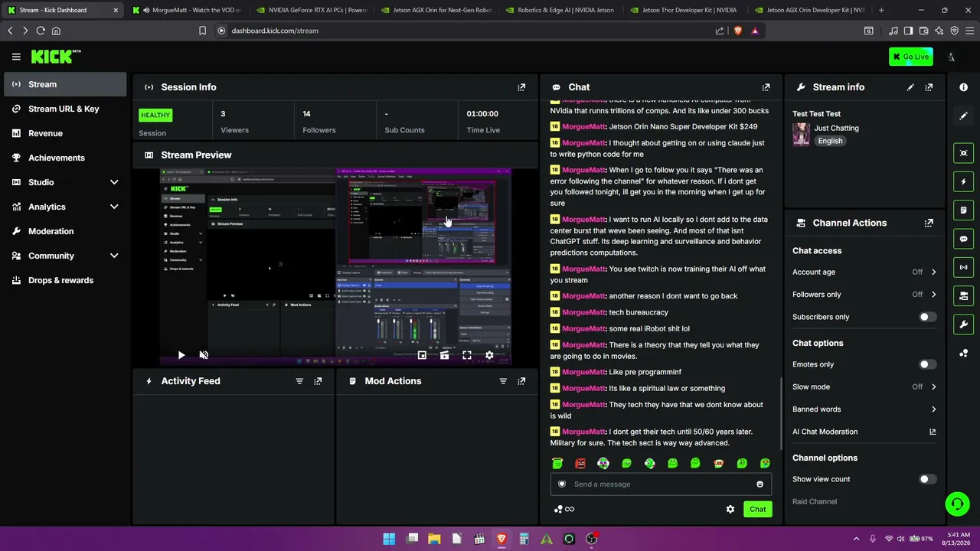
Task: Toggle the stream preview widget in right sidebar
Action: (964, 153)
